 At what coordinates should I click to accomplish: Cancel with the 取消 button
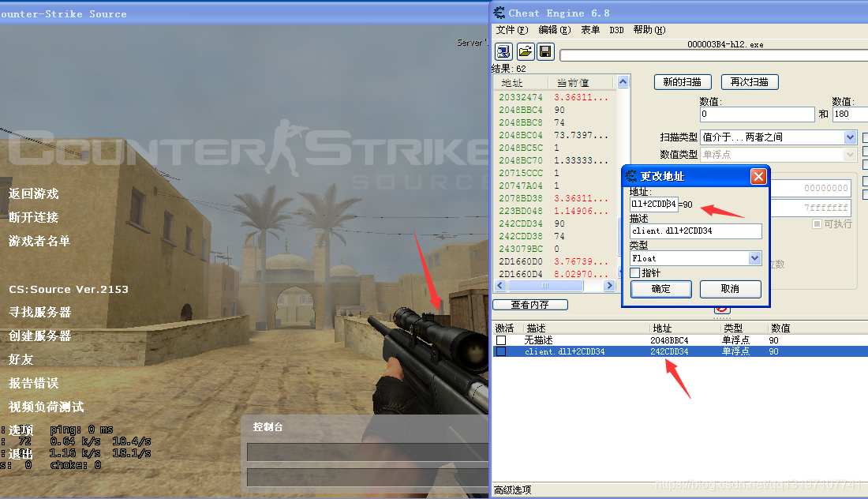click(730, 289)
